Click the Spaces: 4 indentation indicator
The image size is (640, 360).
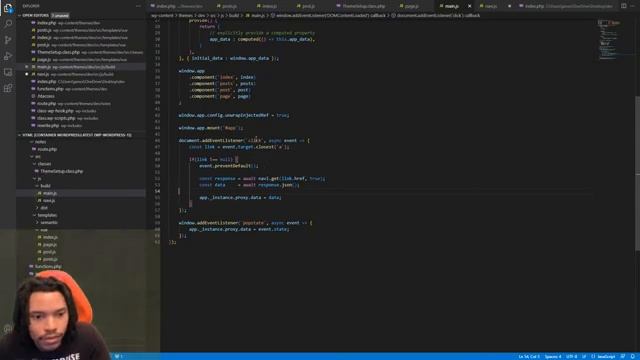(x=553, y=356)
